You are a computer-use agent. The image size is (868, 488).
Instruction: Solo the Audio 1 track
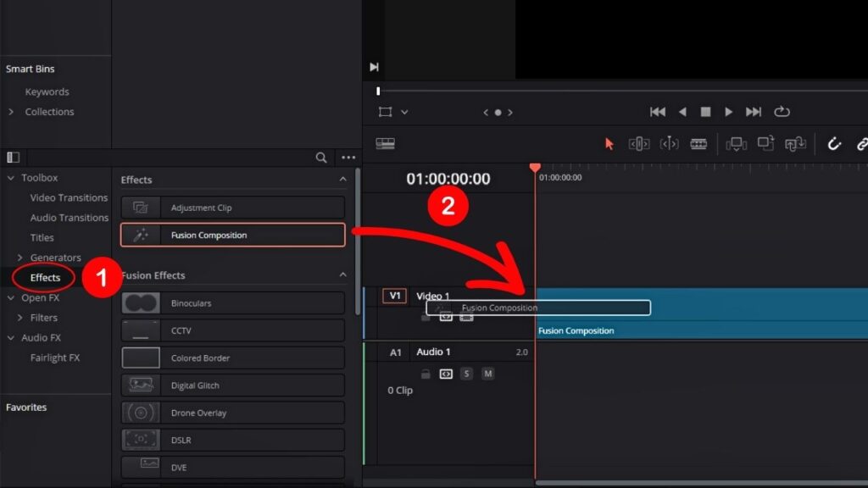[466, 374]
